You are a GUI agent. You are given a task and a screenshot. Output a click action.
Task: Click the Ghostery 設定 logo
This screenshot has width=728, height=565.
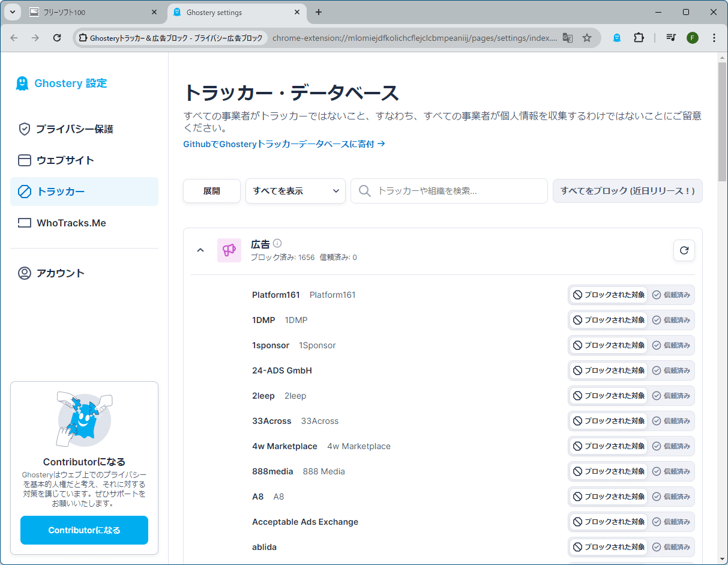[x=61, y=83]
